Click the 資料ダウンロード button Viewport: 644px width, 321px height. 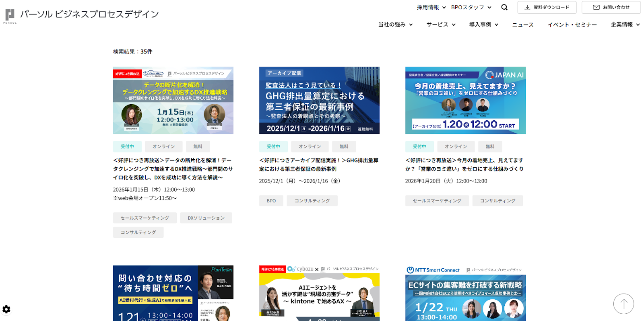[x=547, y=7]
